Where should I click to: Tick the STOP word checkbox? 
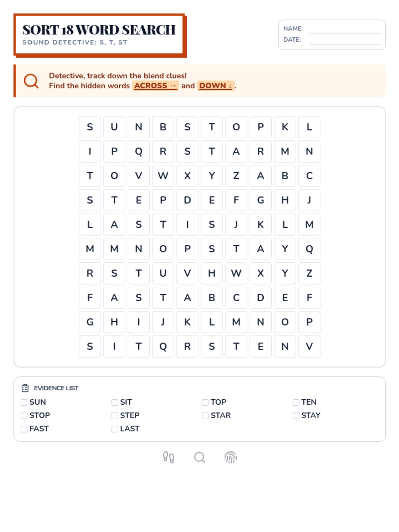click(24, 416)
